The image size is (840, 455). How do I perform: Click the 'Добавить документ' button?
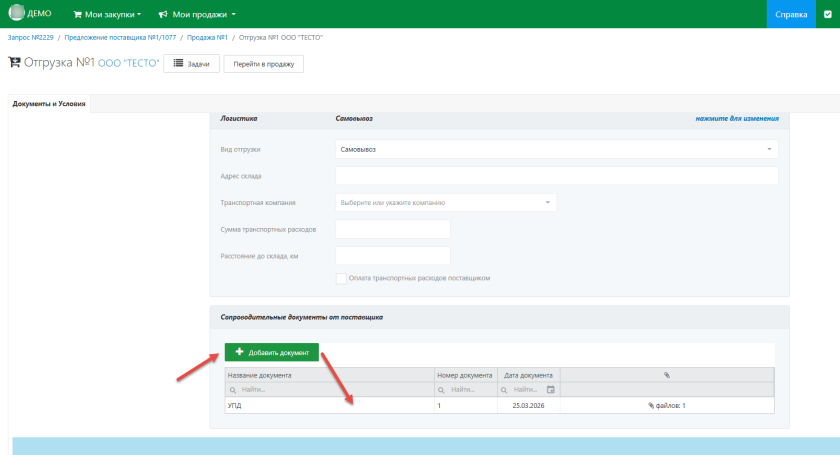coord(271,352)
